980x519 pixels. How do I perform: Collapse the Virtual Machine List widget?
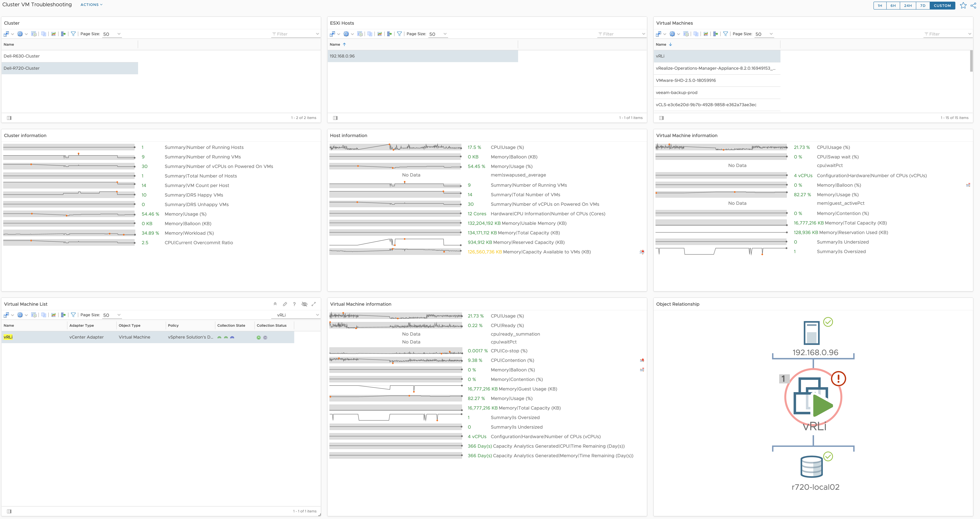[x=275, y=304]
